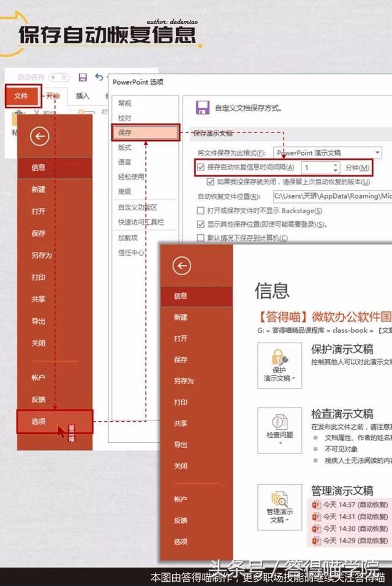
Task: Click the back arrow in the backstage menu beside the 信息 page
Action: point(182,265)
